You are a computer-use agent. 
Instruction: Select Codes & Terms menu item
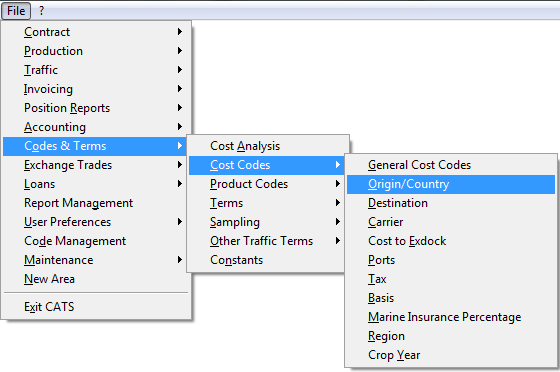(x=95, y=146)
